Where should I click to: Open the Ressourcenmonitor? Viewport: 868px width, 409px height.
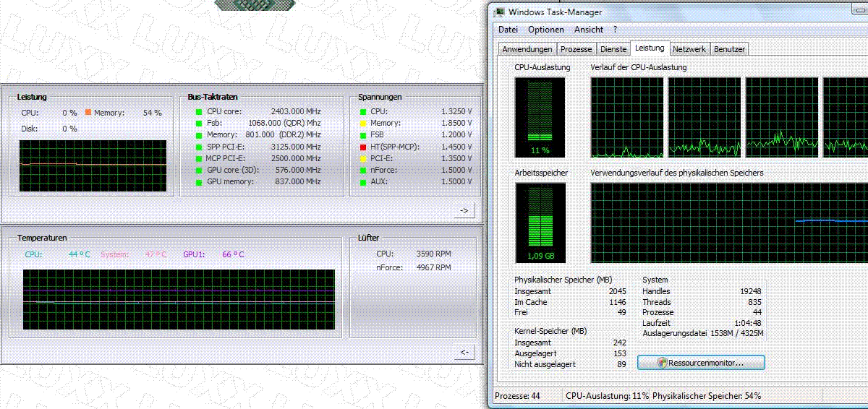point(701,362)
